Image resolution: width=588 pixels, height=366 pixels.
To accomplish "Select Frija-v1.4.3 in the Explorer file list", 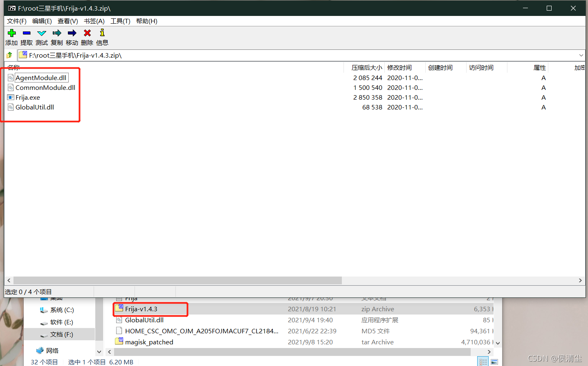I will point(141,309).
